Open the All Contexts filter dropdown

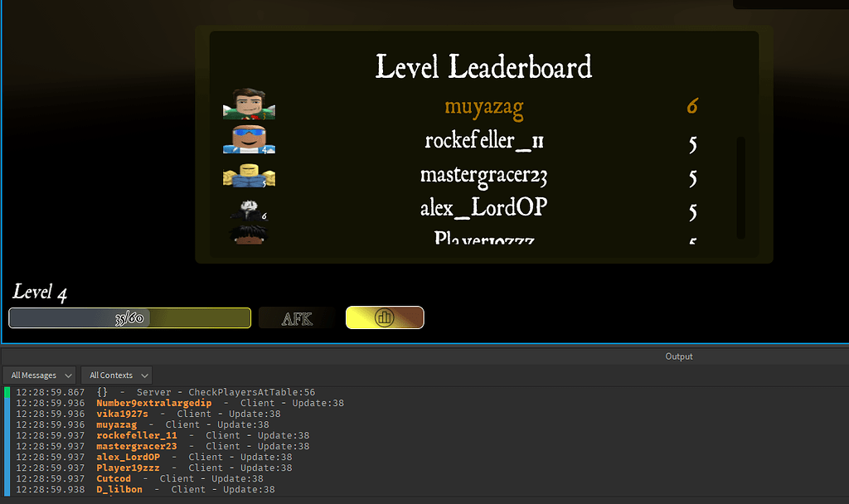click(115, 375)
